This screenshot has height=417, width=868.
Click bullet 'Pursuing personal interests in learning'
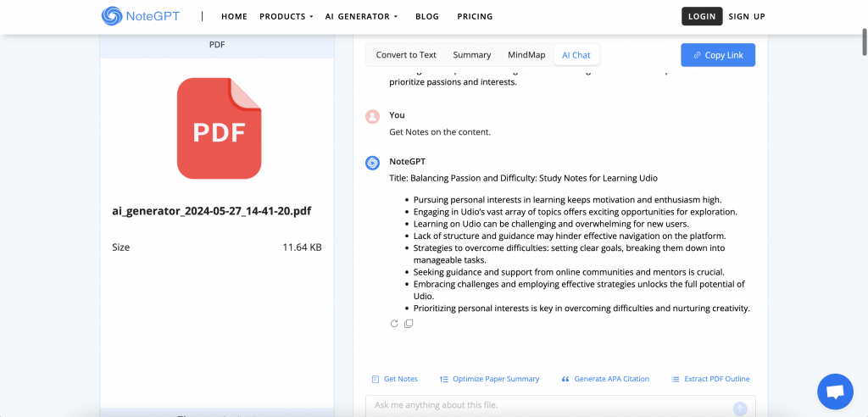pos(567,200)
